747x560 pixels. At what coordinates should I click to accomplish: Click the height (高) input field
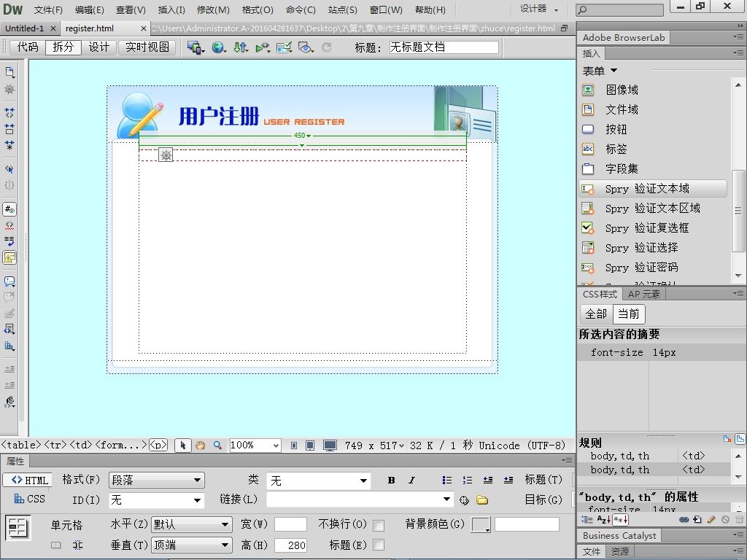pyautogui.click(x=290, y=545)
